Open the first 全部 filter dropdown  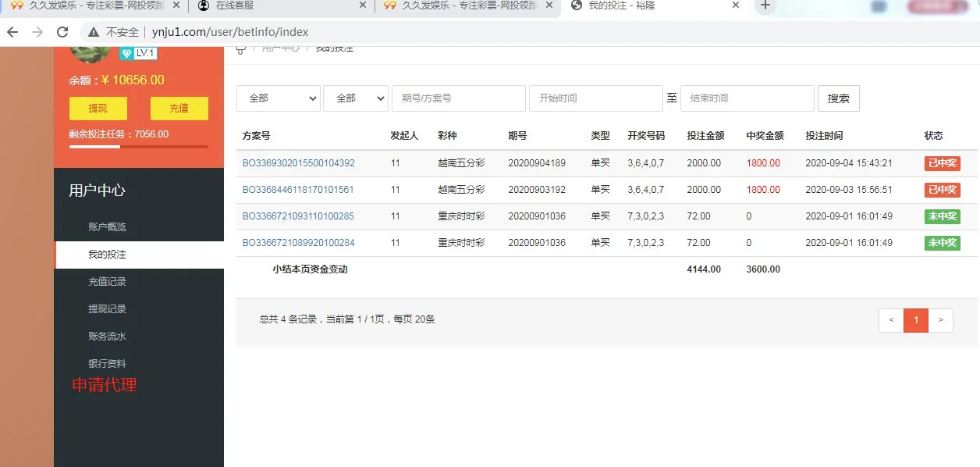(x=278, y=98)
